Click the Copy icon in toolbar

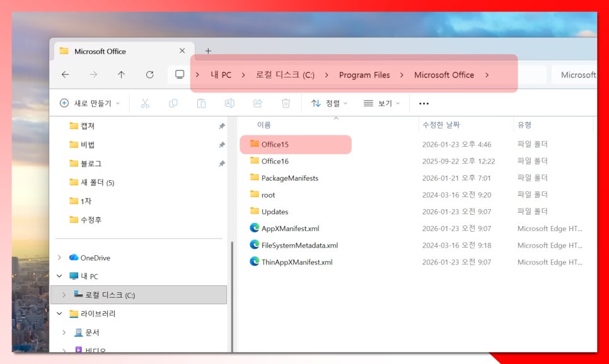(x=173, y=103)
